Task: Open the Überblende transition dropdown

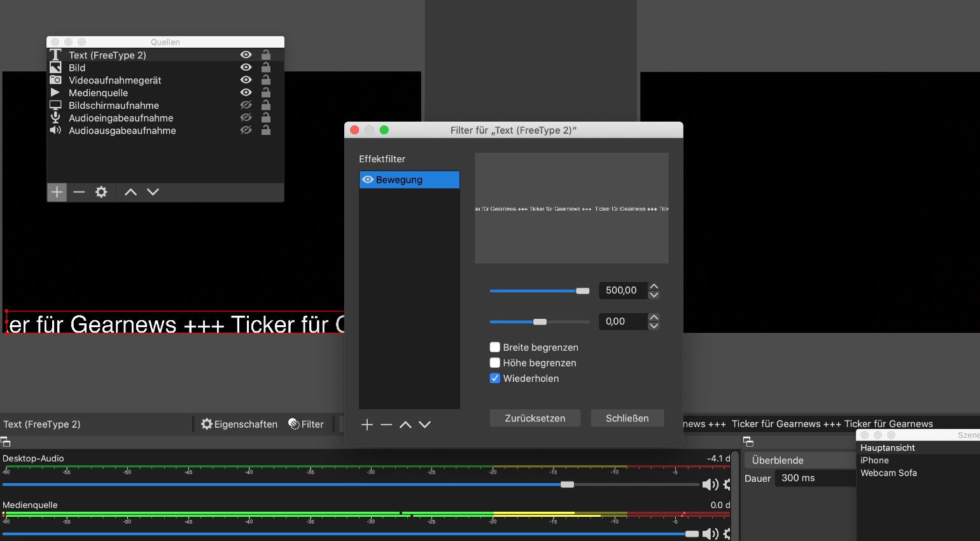Action: 800,460
